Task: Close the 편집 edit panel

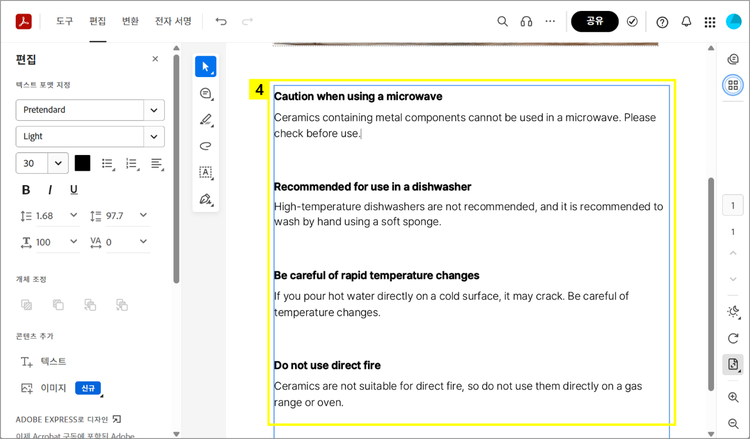Action: tap(155, 59)
